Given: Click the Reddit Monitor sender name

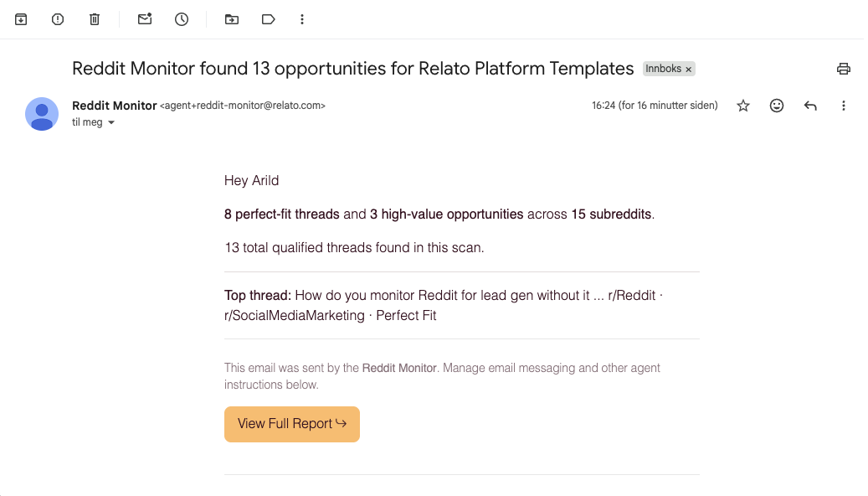Looking at the screenshot, I should pyautogui.click(x=114, y=106).
